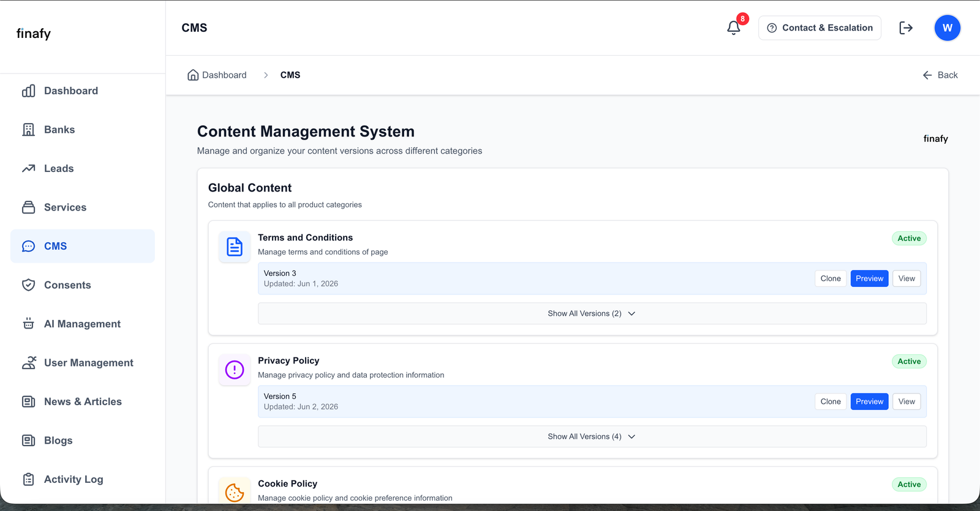Click the Contact & Escalation button
Viewport: 980px width, 511px height.
820,28
